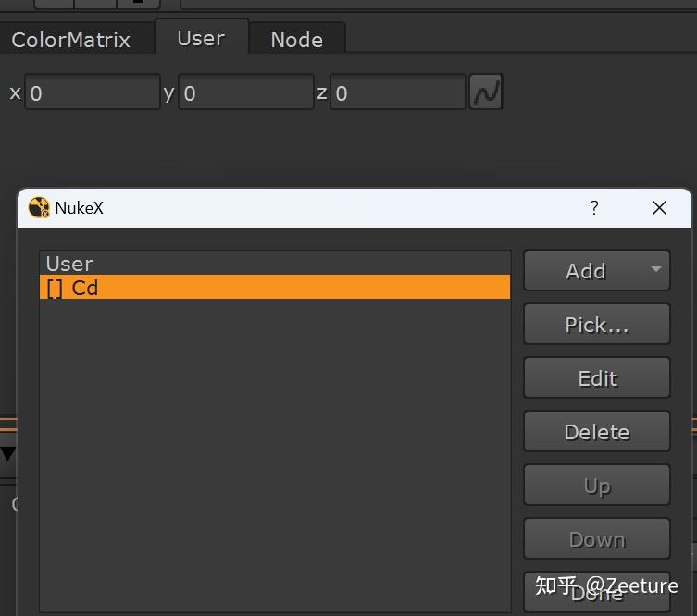Move the knob Down
Image resolution: width=697 pixels, height=616 pixels.
click(596, 539)
